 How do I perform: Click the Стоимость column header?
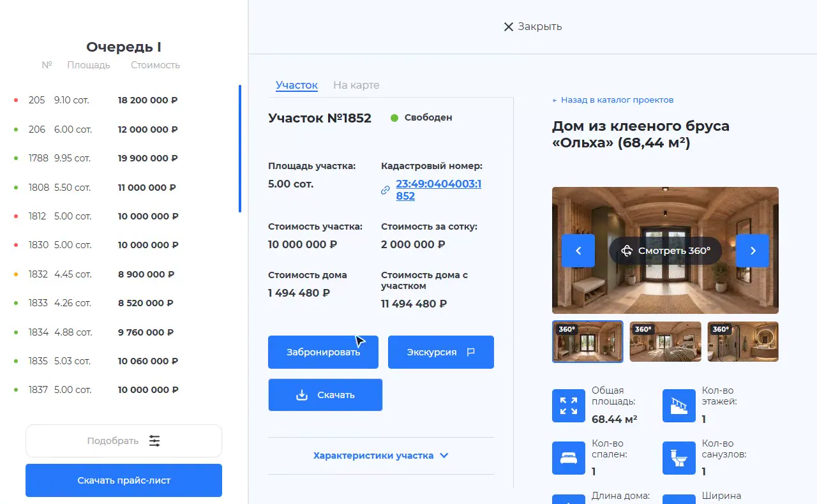point(155,65)
